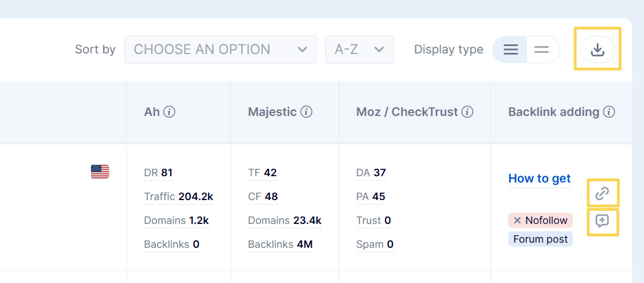
Task: Click the info icon next to Ah
Action: click(169, 112)
